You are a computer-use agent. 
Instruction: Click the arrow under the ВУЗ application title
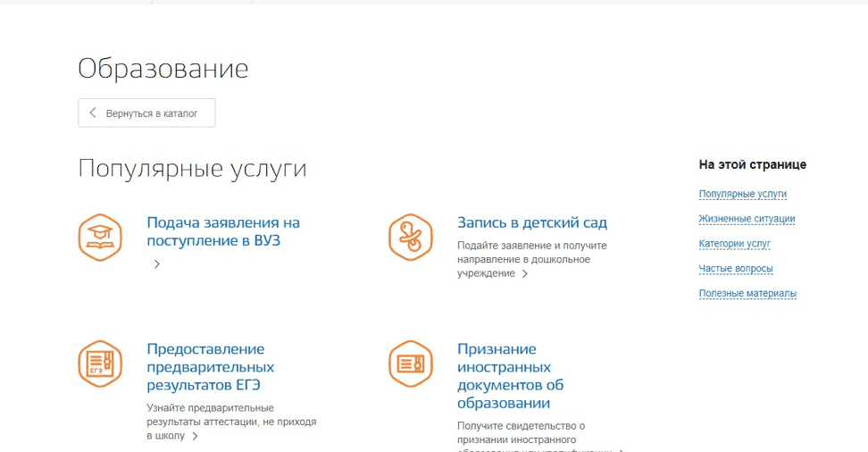point(157,264)
